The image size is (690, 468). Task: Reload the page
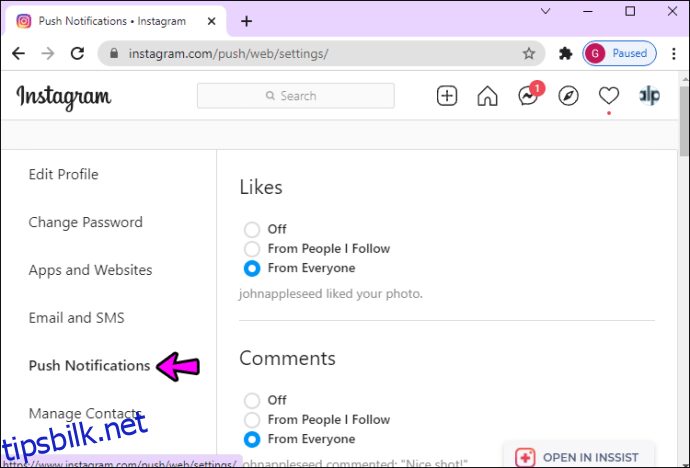coord(77,54)
